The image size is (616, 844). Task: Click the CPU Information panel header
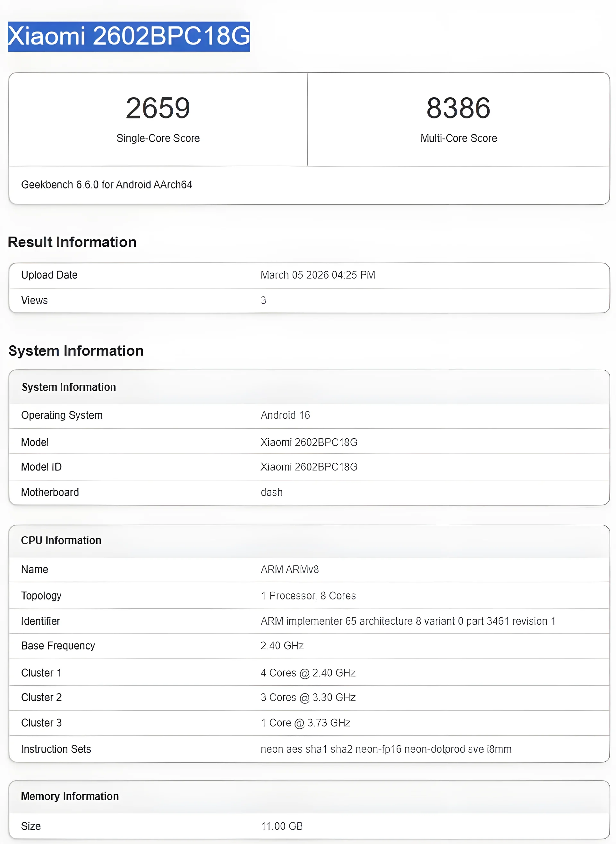[x=61, y=540]
